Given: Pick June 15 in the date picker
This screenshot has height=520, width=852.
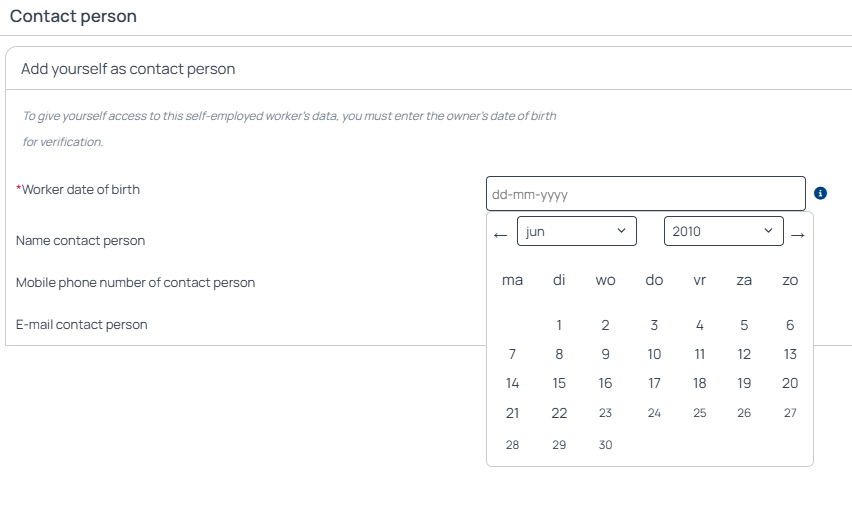Looking at the screenshot, I should (559, 383).
